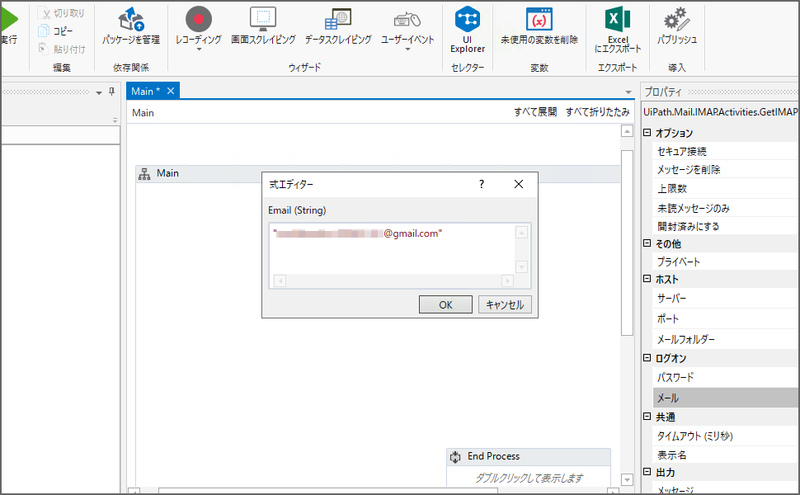
Task: Click the コピー copy button
Action: click(x=56, y=31)
